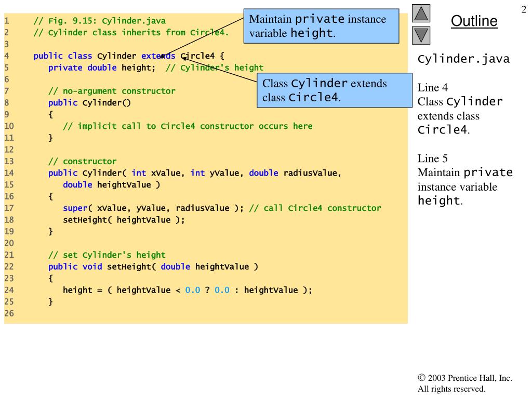The image size is (532, 399).
Task: Click the 'Line 5' sidebar note heading
Action: tap(433, 158)
